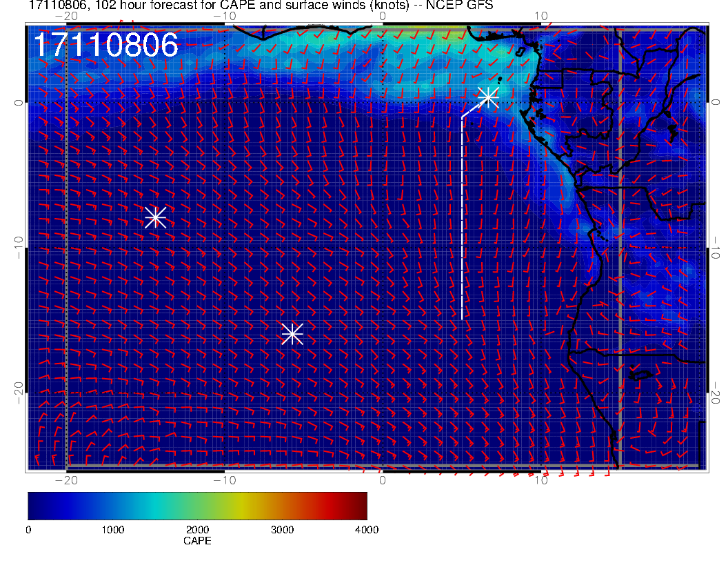Click the '0' label on the right latitude axis

716,103
